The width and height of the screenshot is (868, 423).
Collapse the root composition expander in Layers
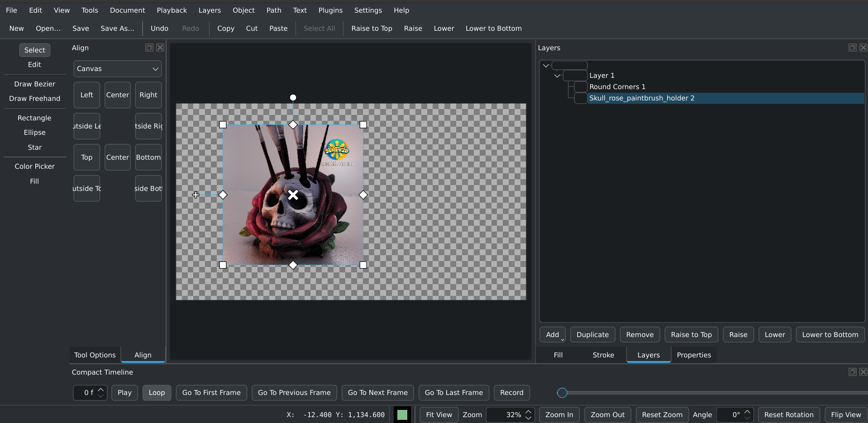coord(546,66)
